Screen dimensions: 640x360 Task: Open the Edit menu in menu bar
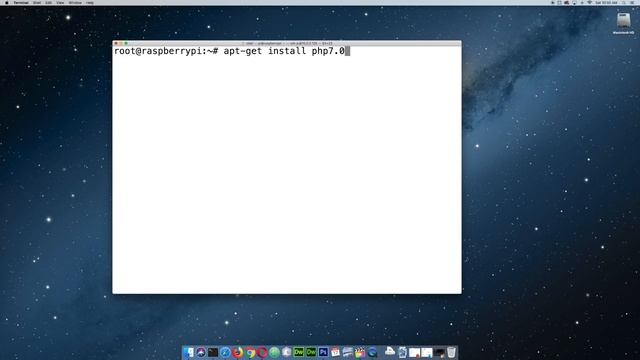click(x=49, y=2)
